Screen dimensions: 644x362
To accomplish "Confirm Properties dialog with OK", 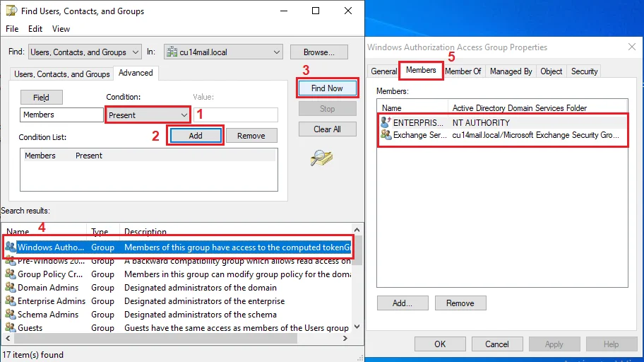I will [x=440, y=344].
